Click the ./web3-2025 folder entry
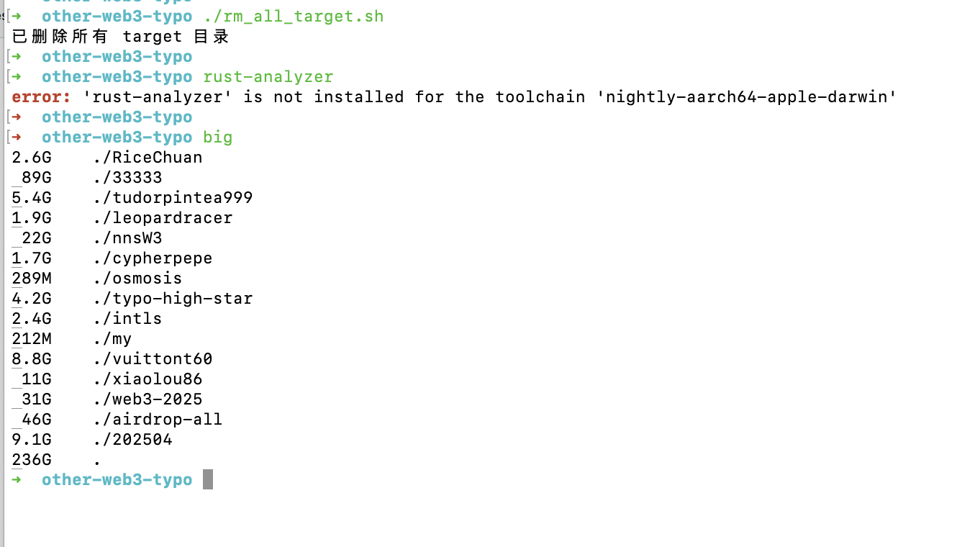 pyautogui.click(x=148, y=399)
